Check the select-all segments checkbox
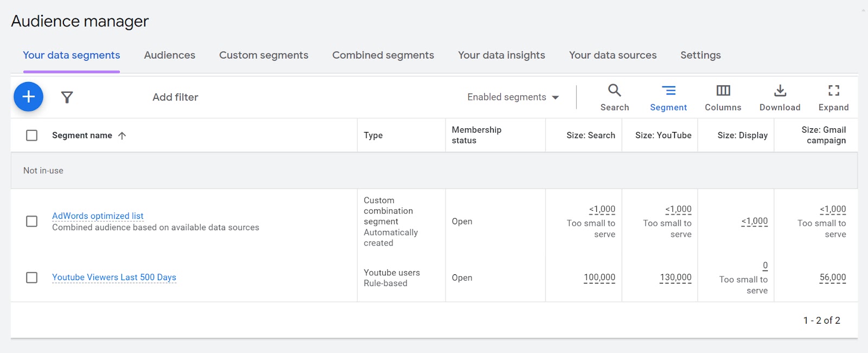Image resolution: width=868 pixels, height=353 pixels. click(31, 135)
